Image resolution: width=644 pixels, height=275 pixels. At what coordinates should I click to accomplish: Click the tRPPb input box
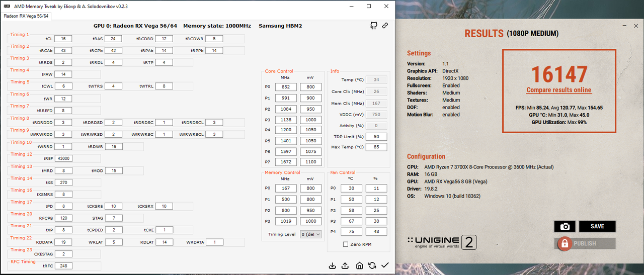coord(214,51)
